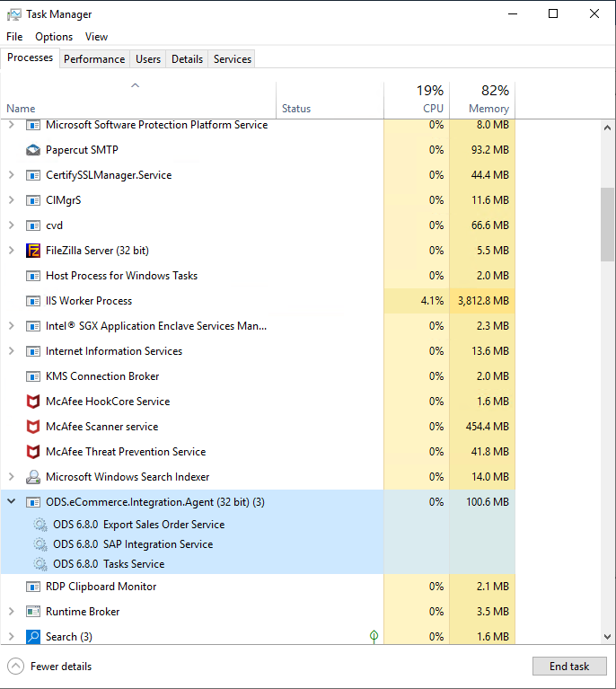Open the File menu
Viewport: 616px width, 689px height.
coord(14,37)
